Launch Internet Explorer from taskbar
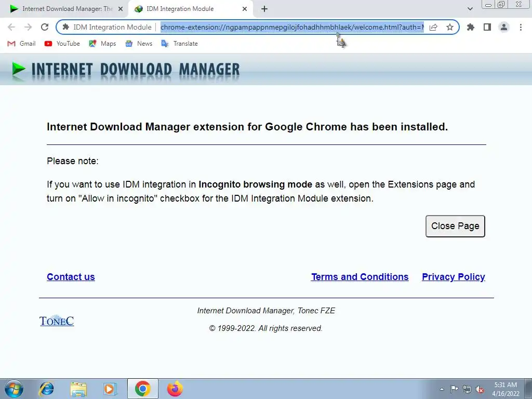 coord(46,389)
